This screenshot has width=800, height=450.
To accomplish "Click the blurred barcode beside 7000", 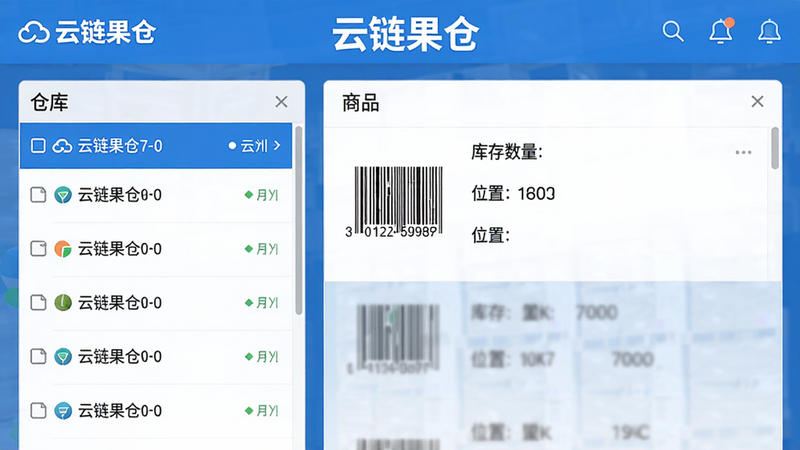I will (x=395, y=339).
